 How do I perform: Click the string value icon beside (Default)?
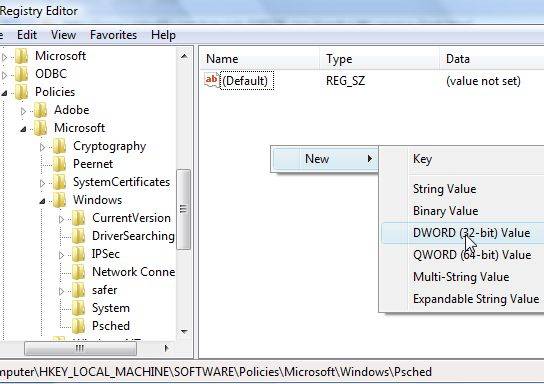coord(211,80)
